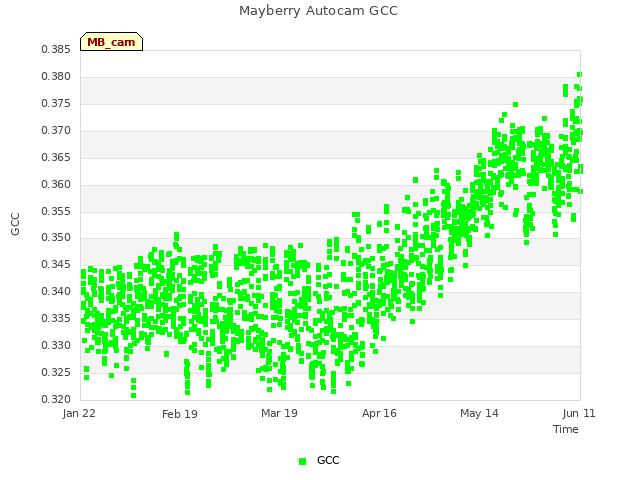Viewport: 640px width, 480px height.
Task: Toggle the GCC legend entry
Action: click(319, 460)
